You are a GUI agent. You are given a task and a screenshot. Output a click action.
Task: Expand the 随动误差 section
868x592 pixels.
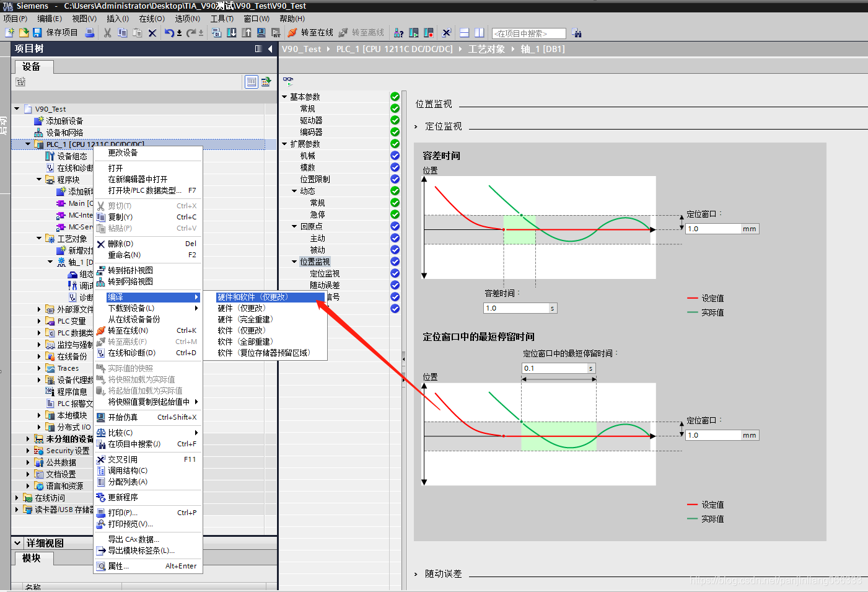[416, 574]
